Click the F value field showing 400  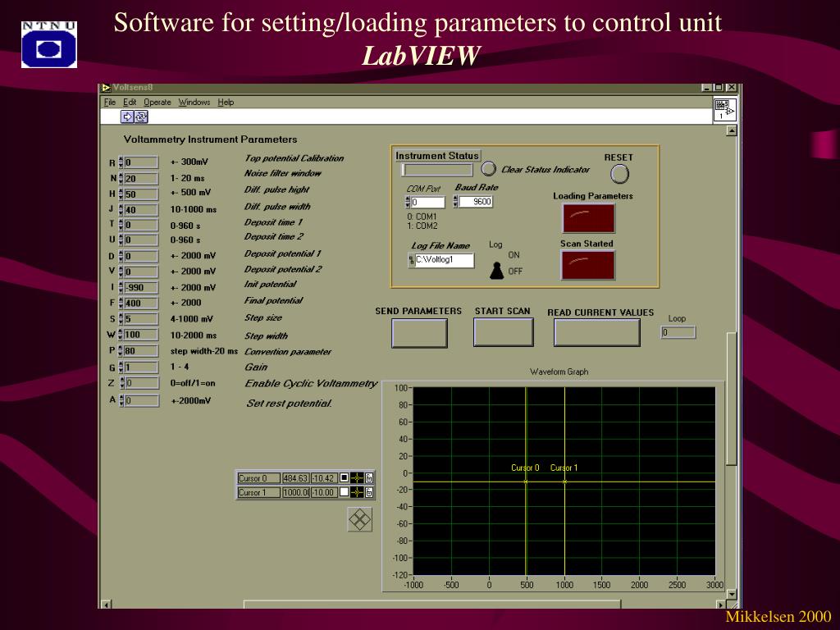[141, 303]
